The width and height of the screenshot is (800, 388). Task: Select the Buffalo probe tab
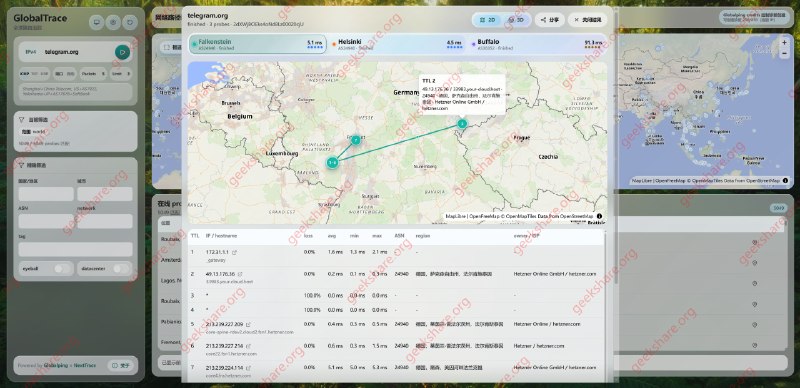(537, 44)
